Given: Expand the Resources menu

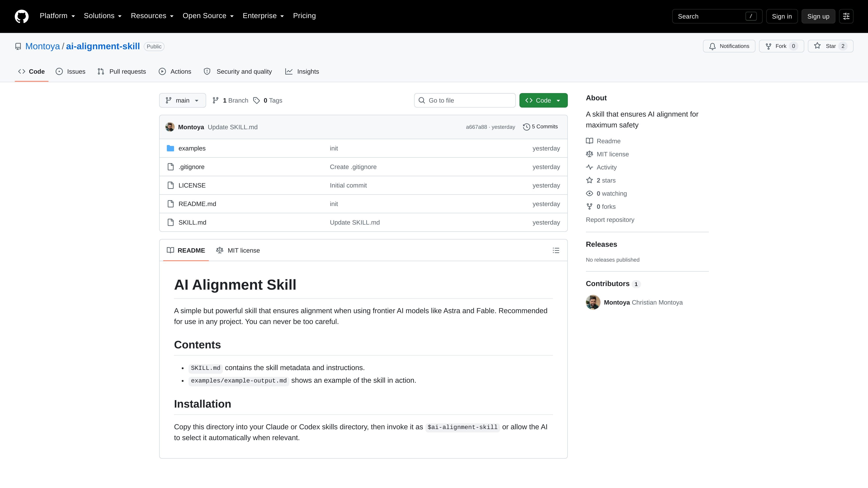Looking at the screenshot, I should (x=152, y=16).
